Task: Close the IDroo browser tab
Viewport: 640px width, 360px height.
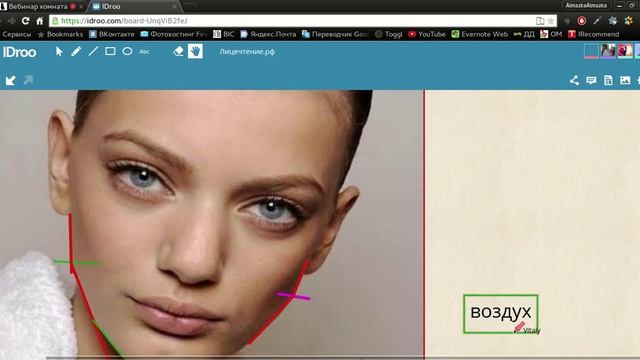Action: pyautogui.click(x=174, y=7)
